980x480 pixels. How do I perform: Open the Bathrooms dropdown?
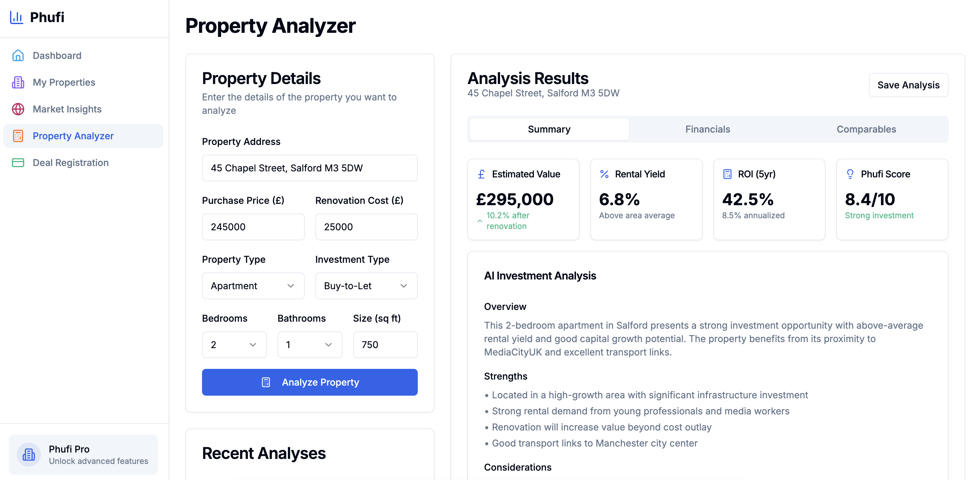pyautogui.click(x=310, y=345)
